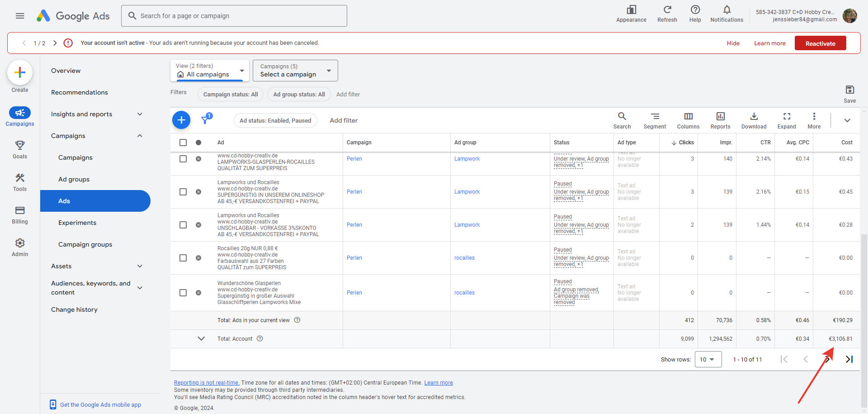This screenshot has width=868, height=414.
Task: Show next alert in the banner
Action: click(x=55, y=43)
